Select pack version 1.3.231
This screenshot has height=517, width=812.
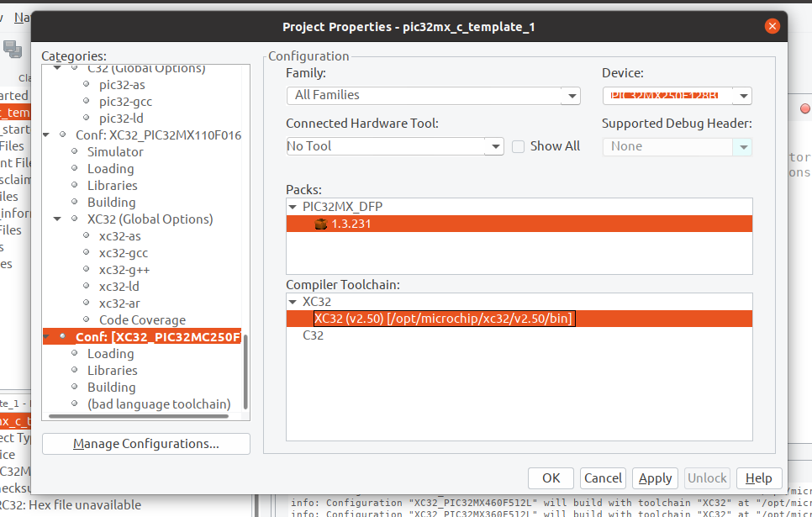tap(519, 224)
